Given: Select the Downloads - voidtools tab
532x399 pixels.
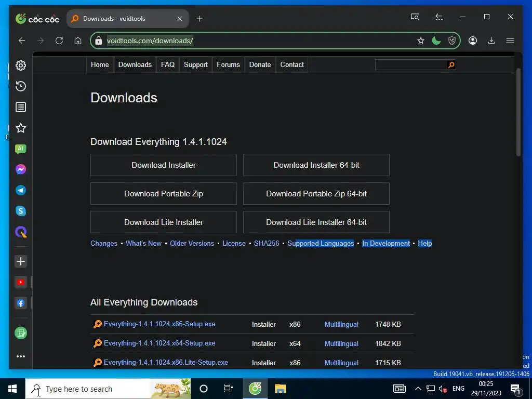Looking at the screenshot, I should point(128,19).
